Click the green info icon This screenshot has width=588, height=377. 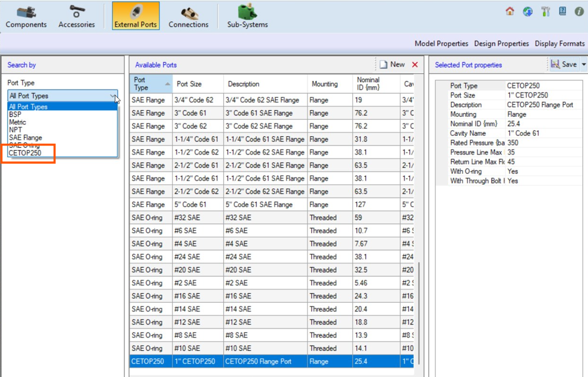(x=579, y=11)
